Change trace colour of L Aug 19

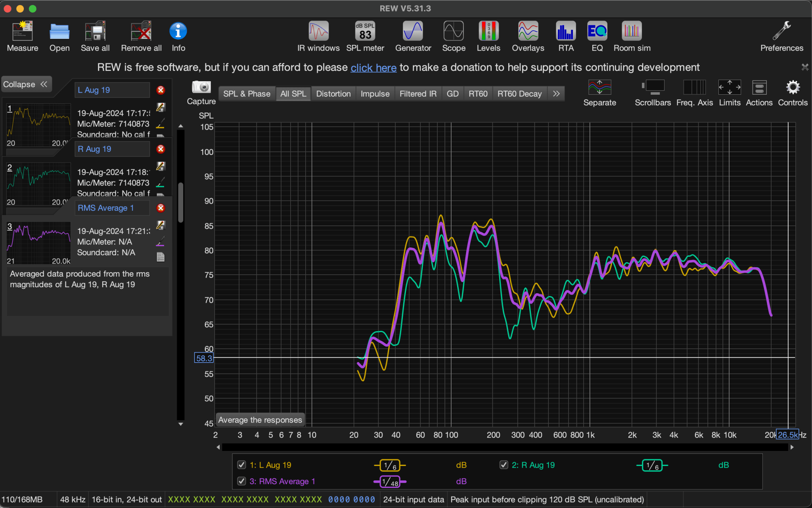point(160,123)
